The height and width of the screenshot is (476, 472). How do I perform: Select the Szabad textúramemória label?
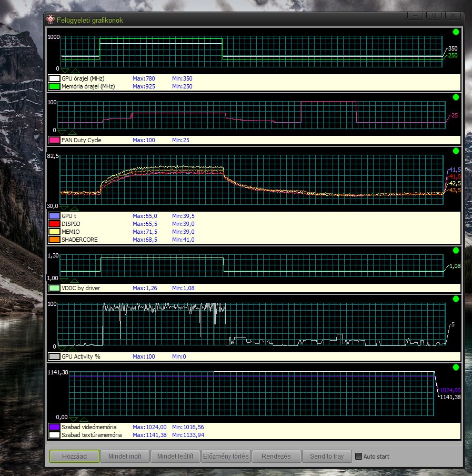click(x=92, y=435)
